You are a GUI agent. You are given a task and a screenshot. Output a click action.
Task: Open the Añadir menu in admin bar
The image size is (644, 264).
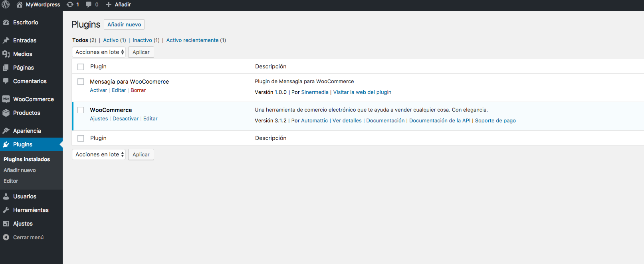[x=119, y=5]
